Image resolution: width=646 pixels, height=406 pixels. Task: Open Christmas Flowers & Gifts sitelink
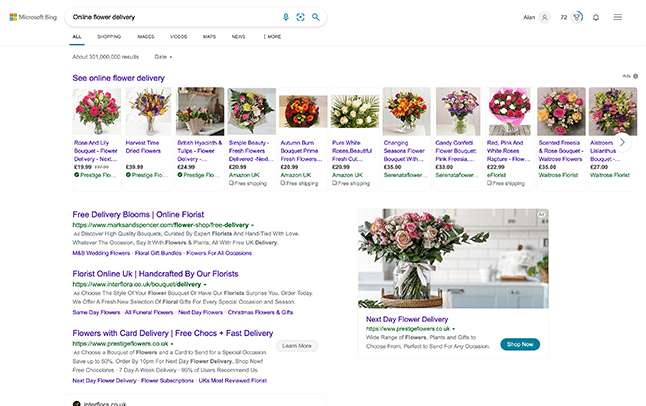tap(260, 312)
